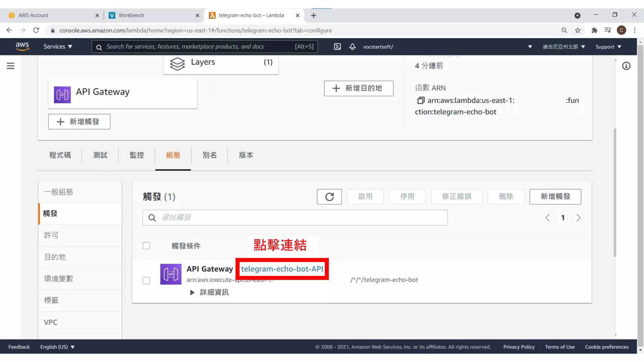The image size is (644, 362).
Task: Switch to the 監控 tab
Action: tap(136, 155)
